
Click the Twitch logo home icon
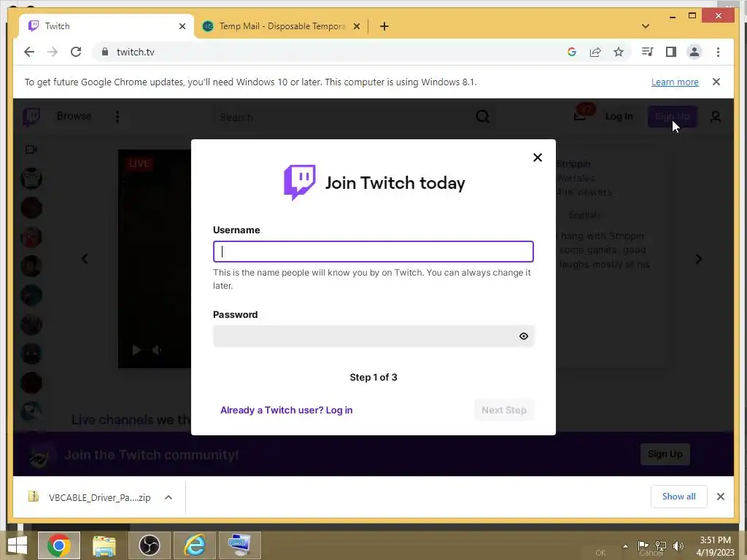(x=31, y=116)
